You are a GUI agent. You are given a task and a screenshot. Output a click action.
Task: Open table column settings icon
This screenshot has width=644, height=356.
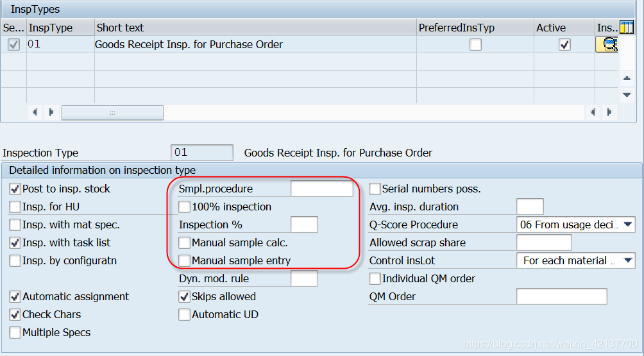[x=627, y=28]
